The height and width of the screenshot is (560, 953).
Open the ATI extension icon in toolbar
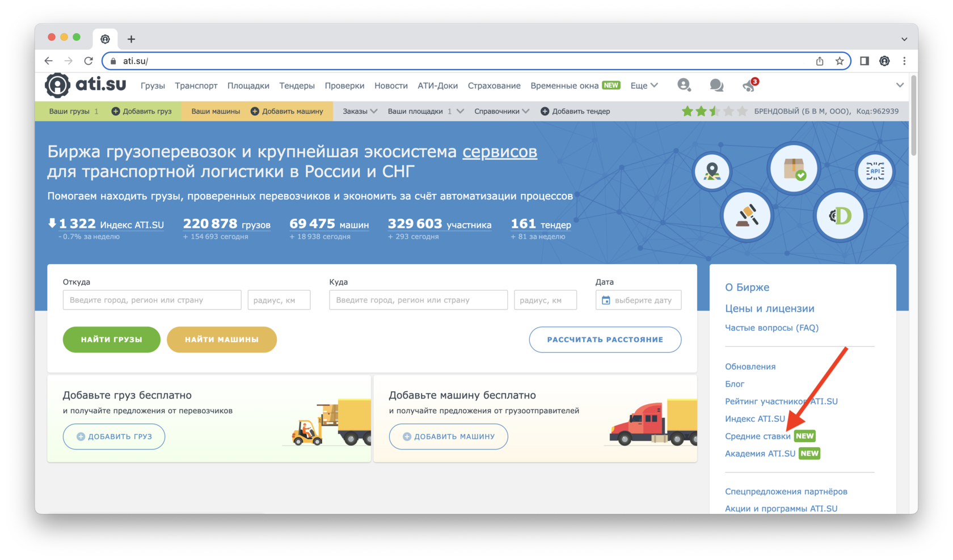coord(884,61)
